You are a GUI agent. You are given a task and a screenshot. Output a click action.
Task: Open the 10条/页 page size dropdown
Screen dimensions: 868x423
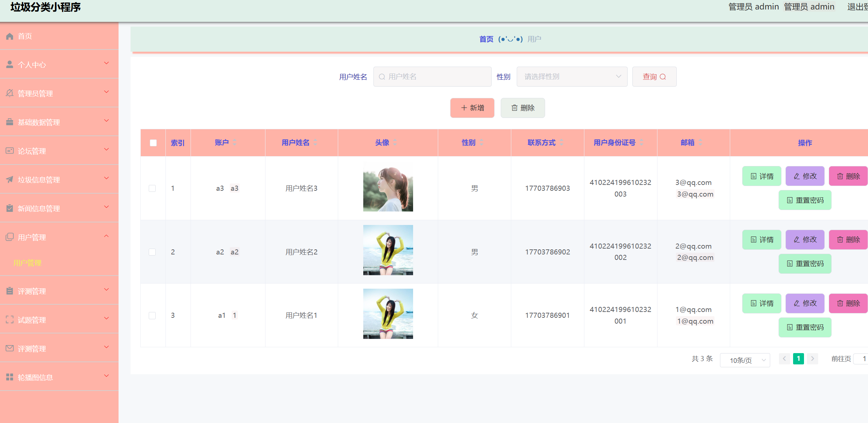click(x=745, y=360)
